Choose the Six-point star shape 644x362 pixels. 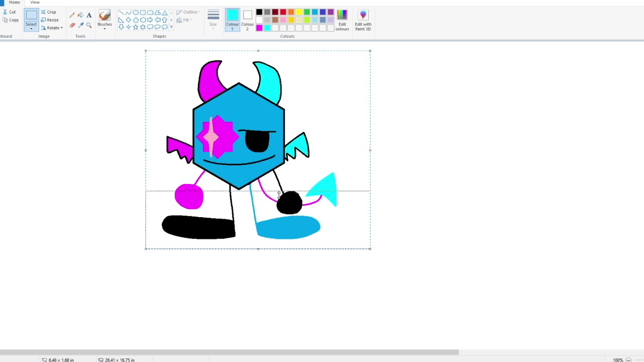(x=143, y=27)
